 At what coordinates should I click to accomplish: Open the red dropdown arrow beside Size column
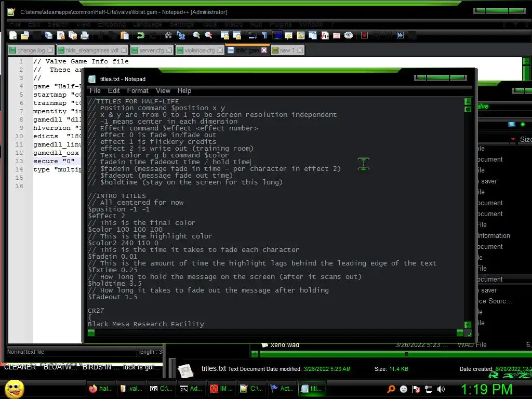click(x=513, y=139)
